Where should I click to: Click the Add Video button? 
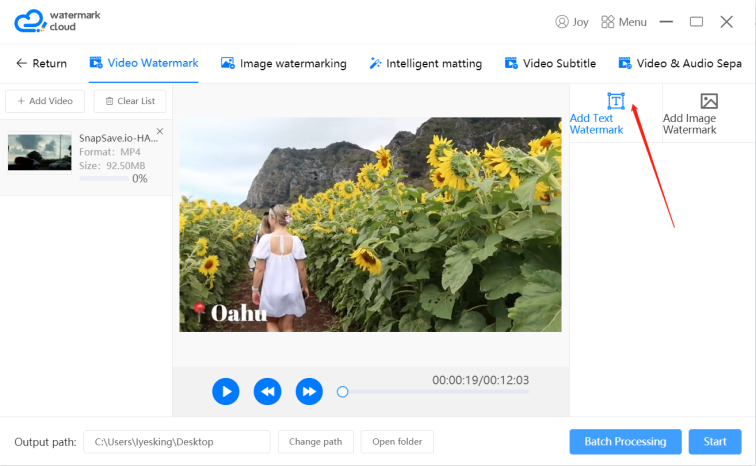pos(45,101)
